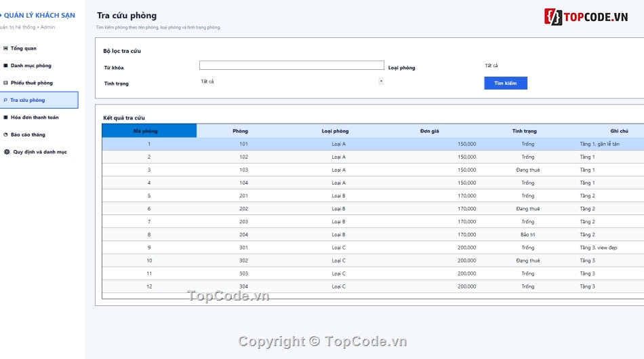Select room 303 cell
Viewport: 644px width, 359px height.
tap(243, 273)
